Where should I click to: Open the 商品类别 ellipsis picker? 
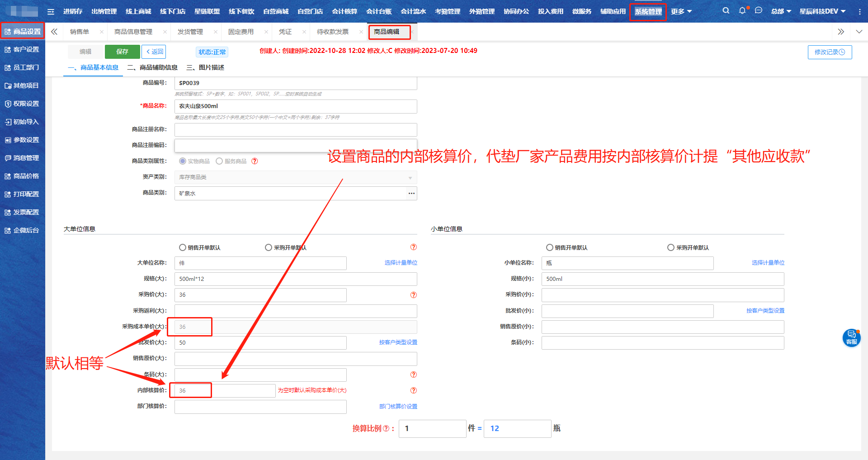(411, 194)
